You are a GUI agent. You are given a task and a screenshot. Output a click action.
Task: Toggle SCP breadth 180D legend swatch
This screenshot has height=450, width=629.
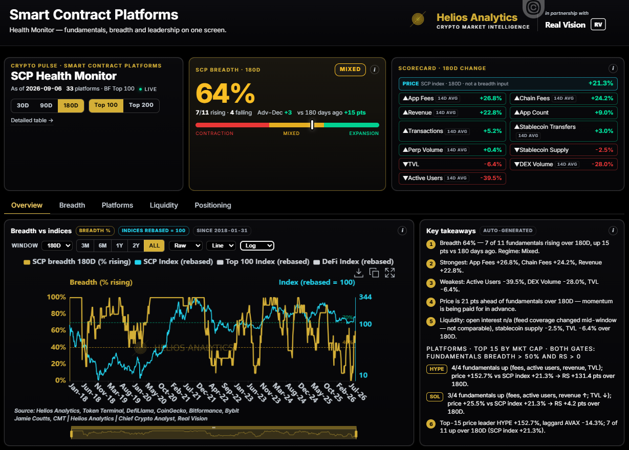(27, 262)
